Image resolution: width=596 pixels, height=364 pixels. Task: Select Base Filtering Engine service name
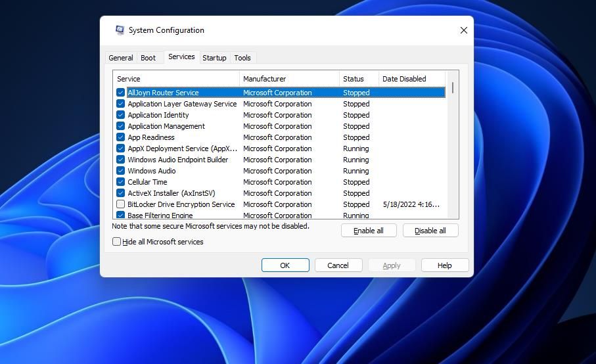[160, 215]
